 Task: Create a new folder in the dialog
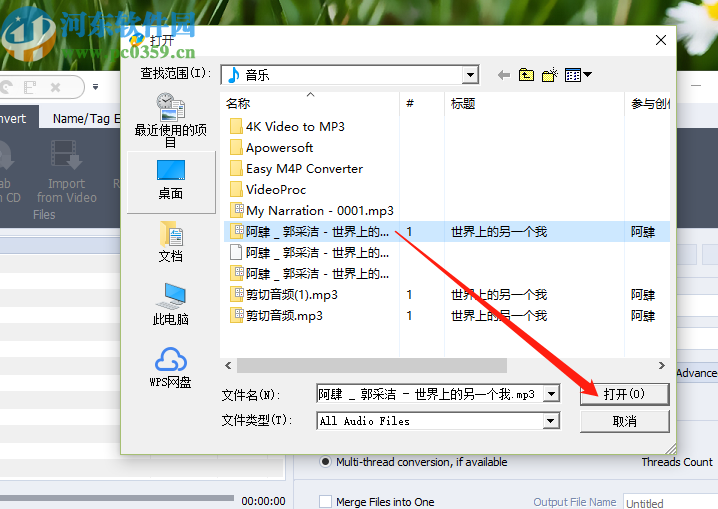[x=550, y=75]
